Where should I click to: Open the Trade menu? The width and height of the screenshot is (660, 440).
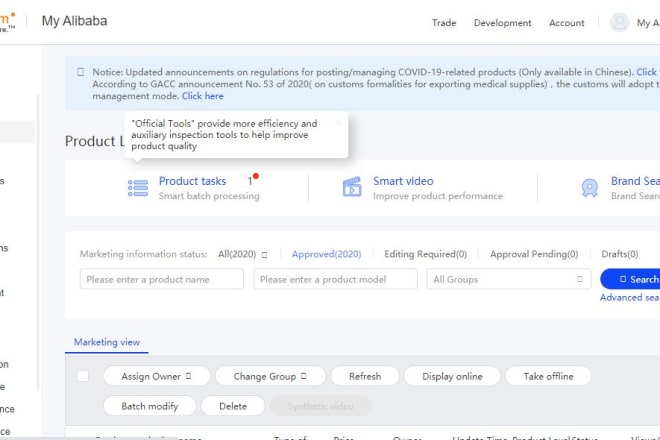pyautogui.click(x=444, y=23)
